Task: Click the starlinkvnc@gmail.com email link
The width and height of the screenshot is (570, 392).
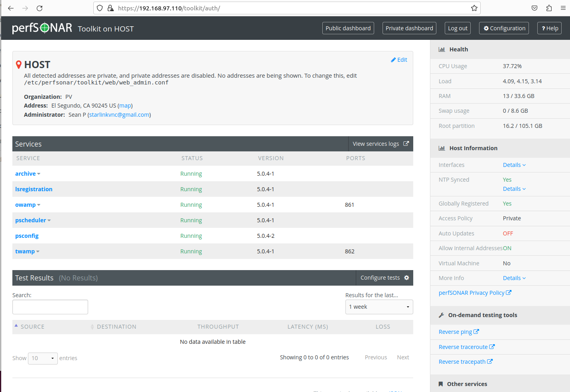Action: pos(119,115)
